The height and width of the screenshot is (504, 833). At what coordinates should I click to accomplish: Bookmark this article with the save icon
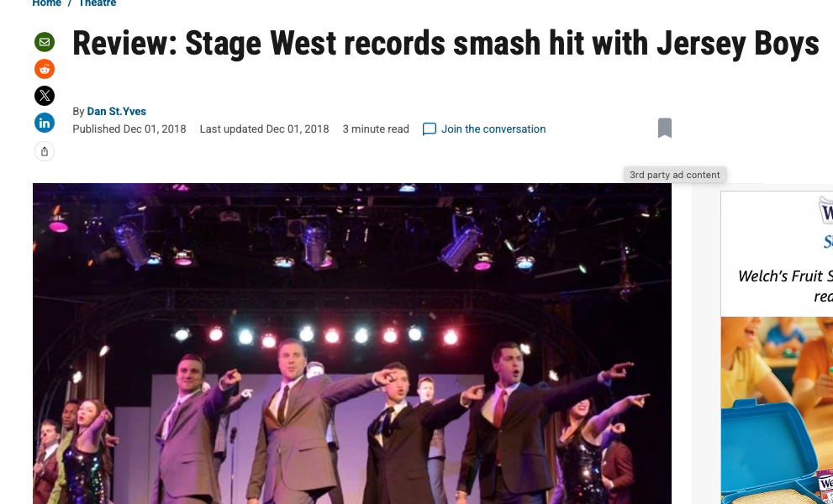665,128
